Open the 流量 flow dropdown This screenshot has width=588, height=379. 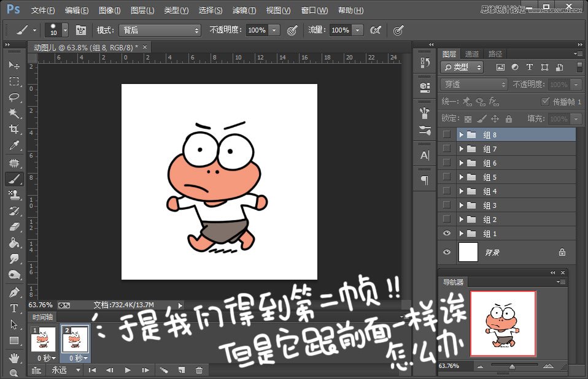(358, 30)
